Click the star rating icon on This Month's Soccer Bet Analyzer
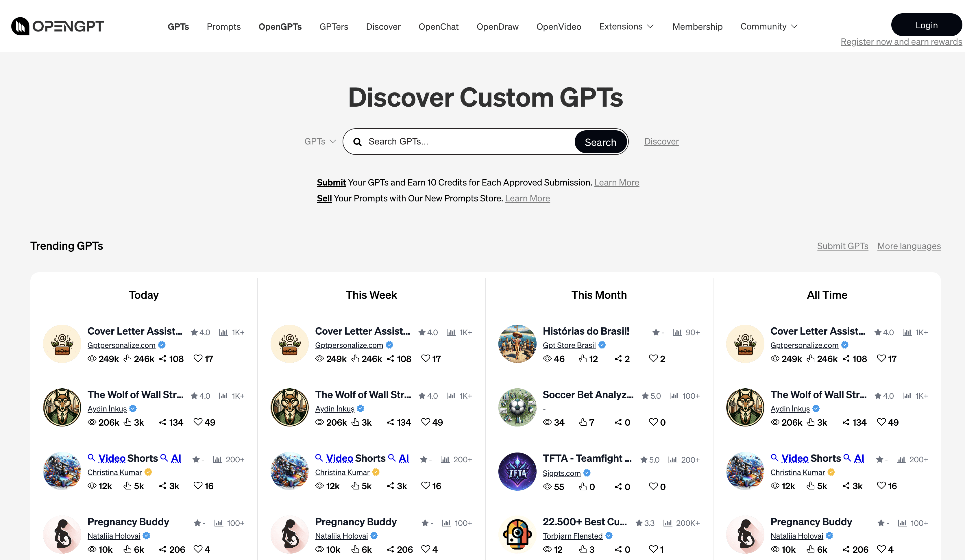 (x=645, y=396)
